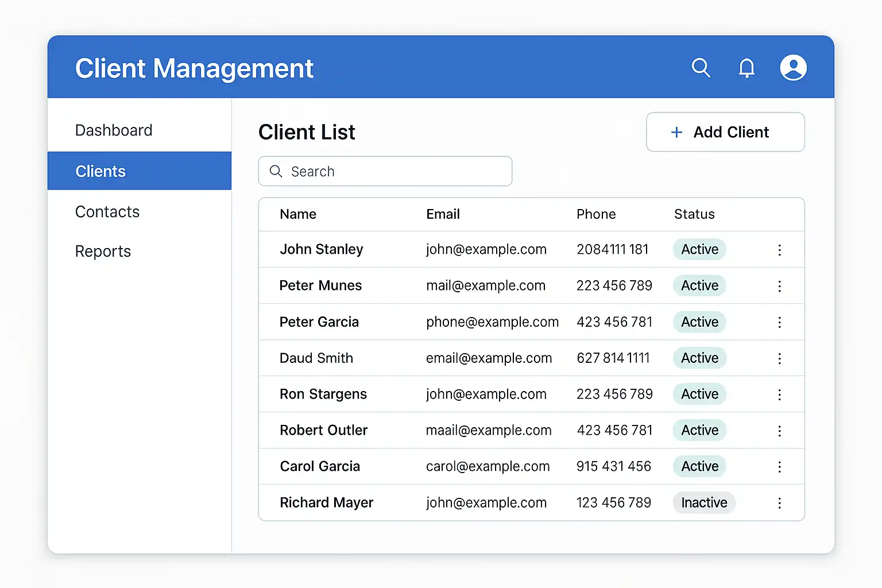This screenshot has width=882, height=588.
Task: Open notifications via the bell icon
Action: (x=746, y=68)
